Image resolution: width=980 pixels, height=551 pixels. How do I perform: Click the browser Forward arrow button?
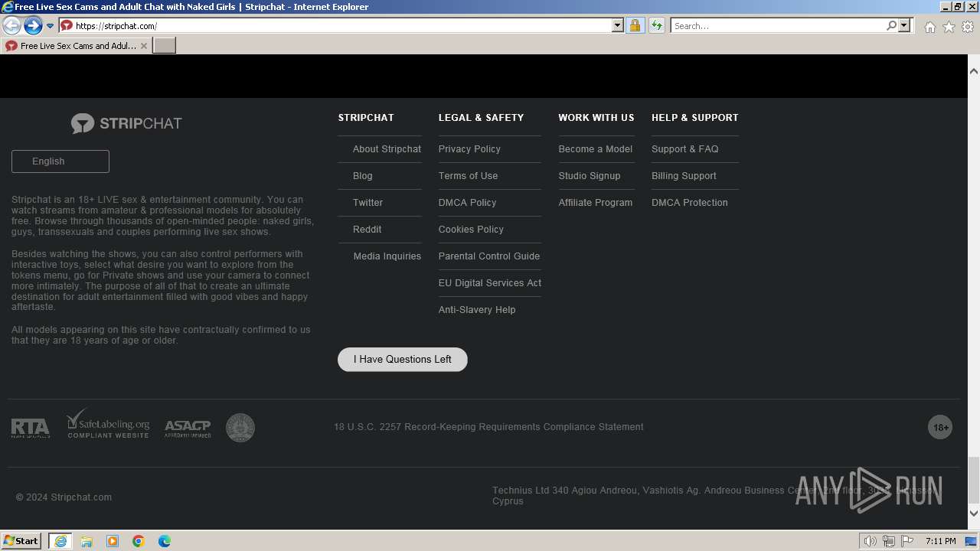coord(33,26)
